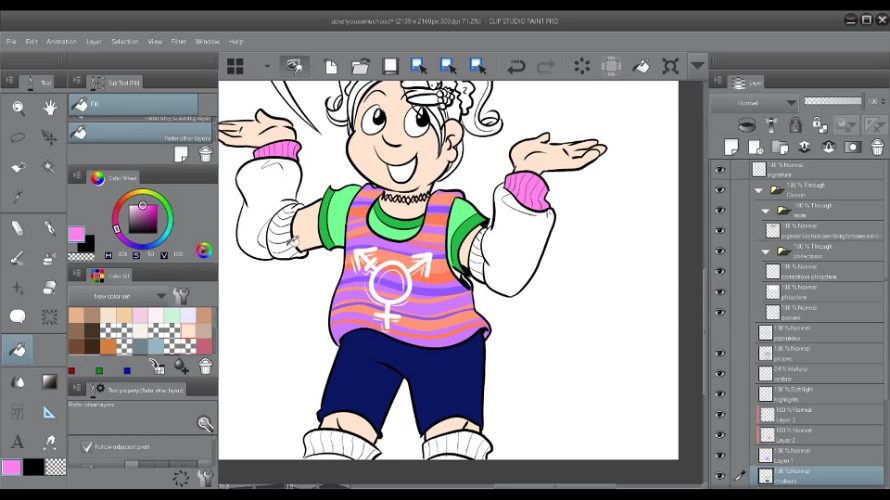Select the Zoom magnifier tool

[18, 108]
